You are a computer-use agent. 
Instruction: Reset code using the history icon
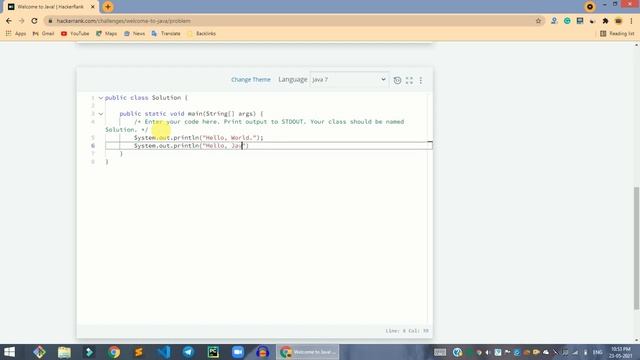click(x=397, y=80)
